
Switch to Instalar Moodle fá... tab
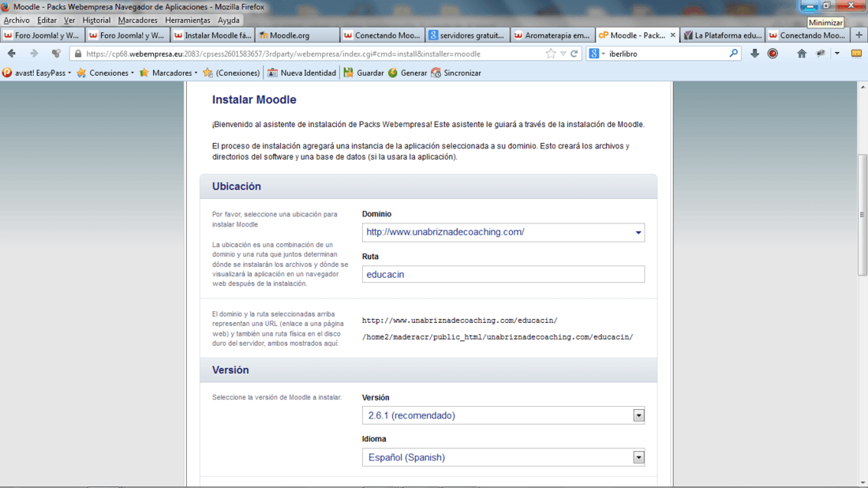pos(212,35)
